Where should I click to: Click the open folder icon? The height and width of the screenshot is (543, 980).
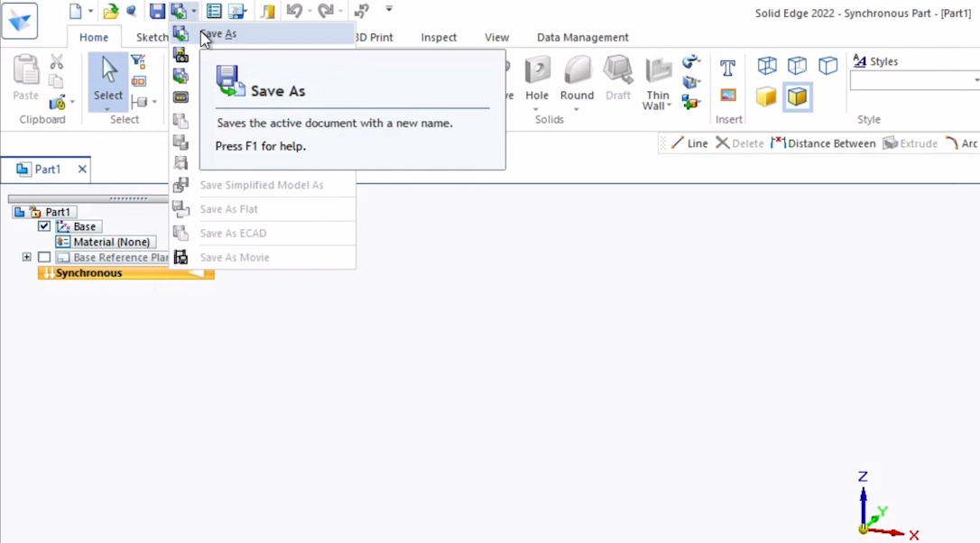tap(111, 11)
